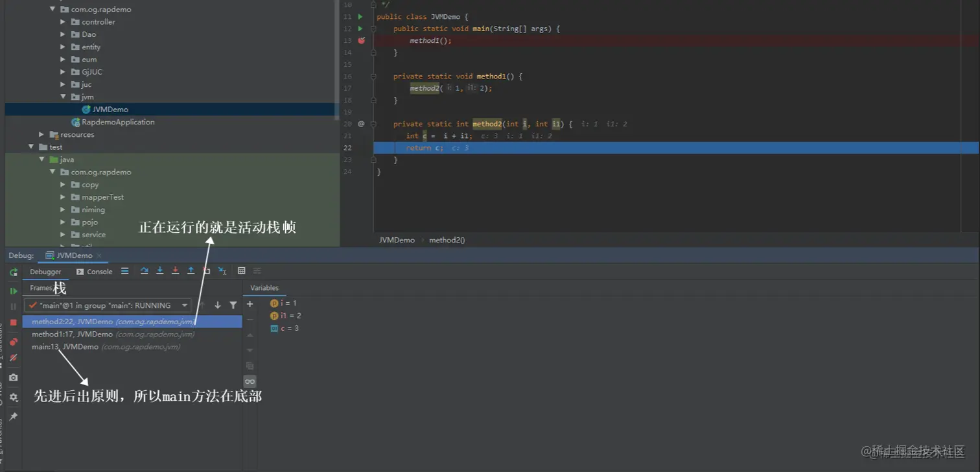This screenshot has height=472, width=980.
Task: Switch to the Debugger tab
Action: click(x=45, y=272)
